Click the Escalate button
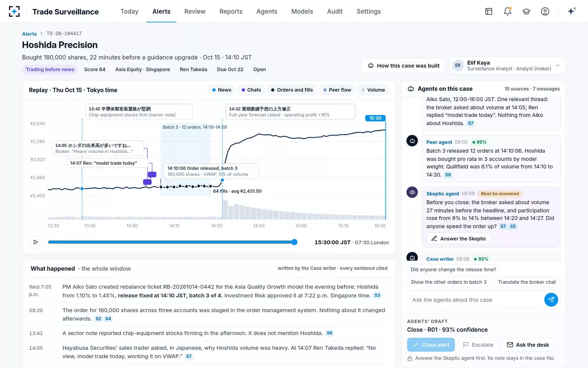Viewport: 588px width, 368px height. pos(478,345)
